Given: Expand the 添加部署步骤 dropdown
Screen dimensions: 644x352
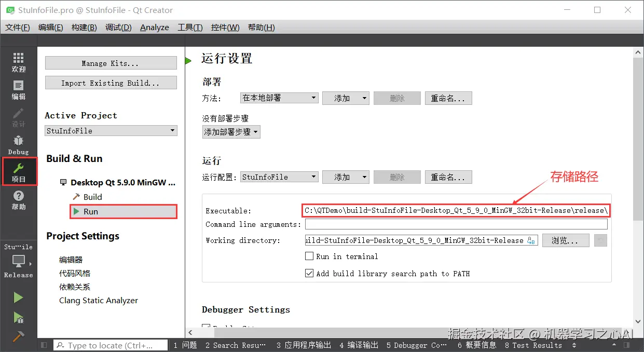Looking at the screenshot, I should tap(231, 132).
